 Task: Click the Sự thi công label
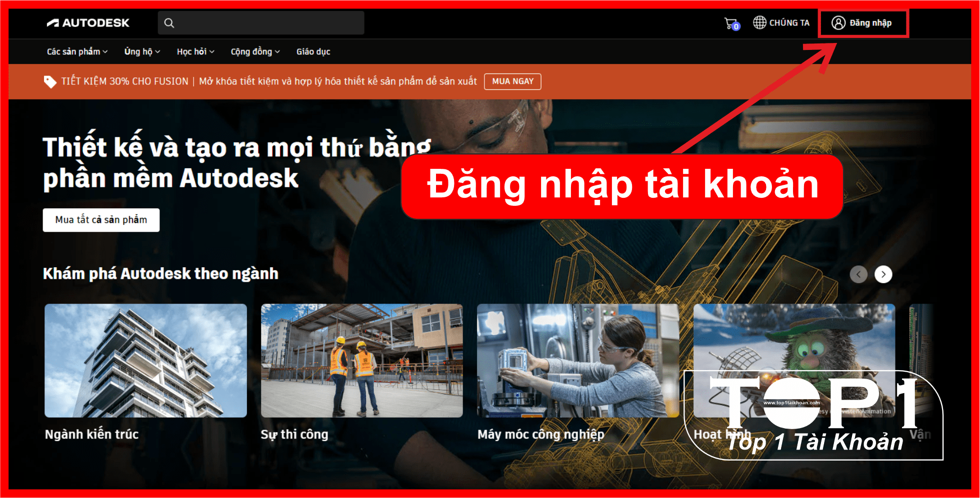click(x=294, y=435)
